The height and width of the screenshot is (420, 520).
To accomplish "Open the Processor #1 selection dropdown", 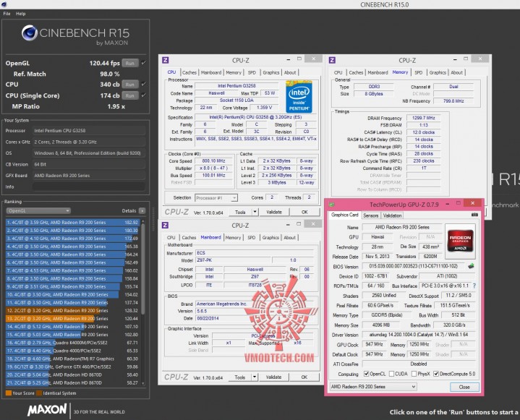I will pos(216,198).
